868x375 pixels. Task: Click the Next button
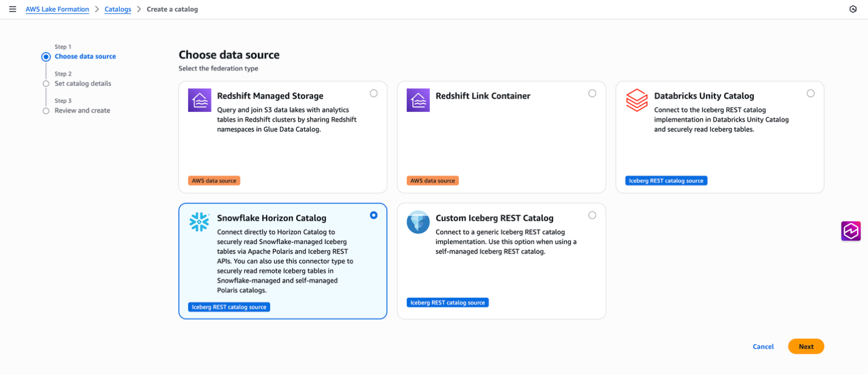[805, 346]
